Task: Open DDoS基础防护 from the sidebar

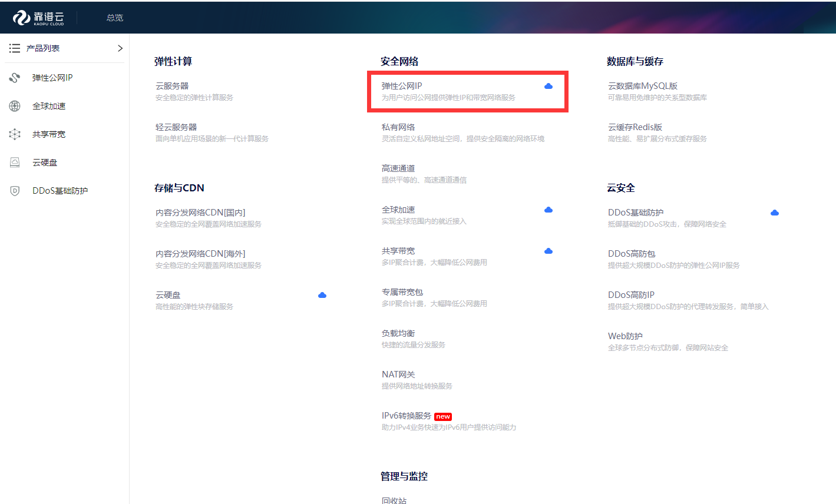Action: [60, 191]
